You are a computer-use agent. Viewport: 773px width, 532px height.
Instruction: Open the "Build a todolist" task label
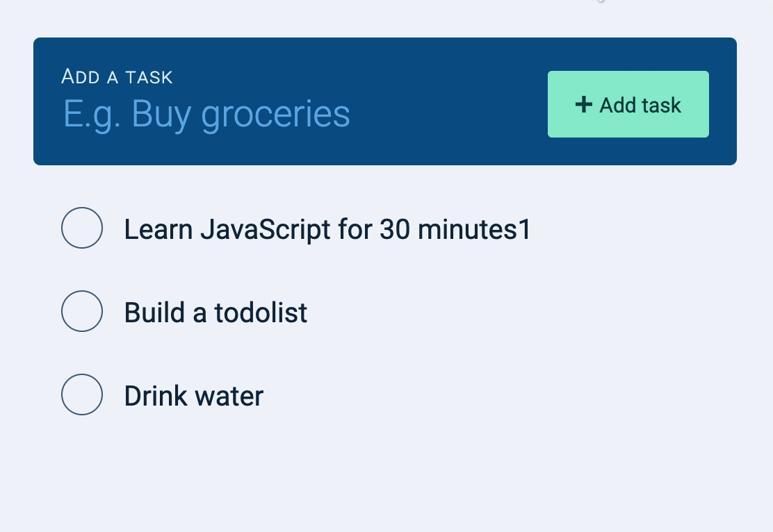[x=215, y=313]
